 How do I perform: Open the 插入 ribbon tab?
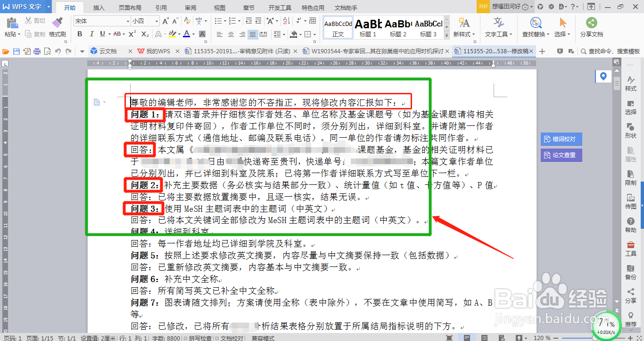click(99, 8)
